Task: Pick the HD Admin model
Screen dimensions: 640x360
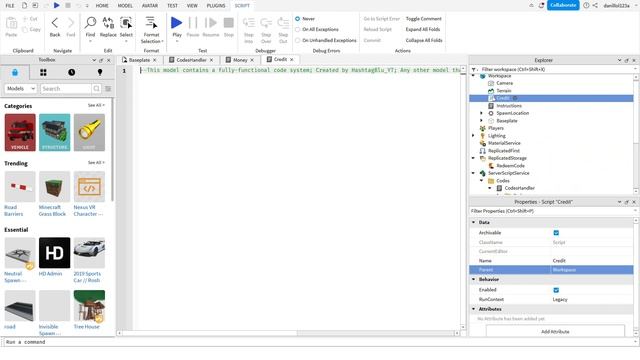Action: click(x=55, y=253)
